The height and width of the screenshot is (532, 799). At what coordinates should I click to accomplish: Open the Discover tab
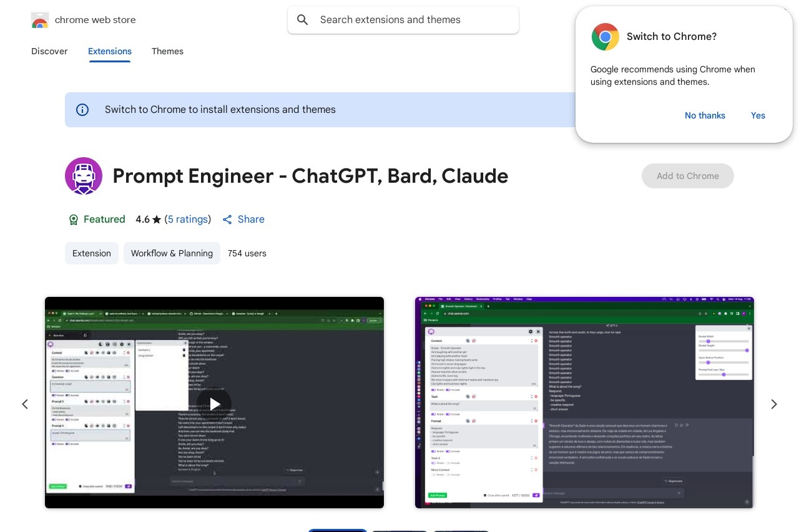(x=49, y=51)
